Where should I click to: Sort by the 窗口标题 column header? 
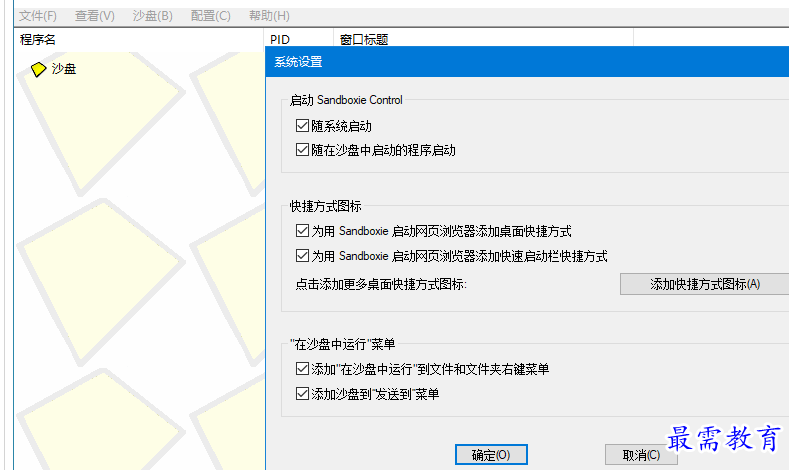[484, 39]
